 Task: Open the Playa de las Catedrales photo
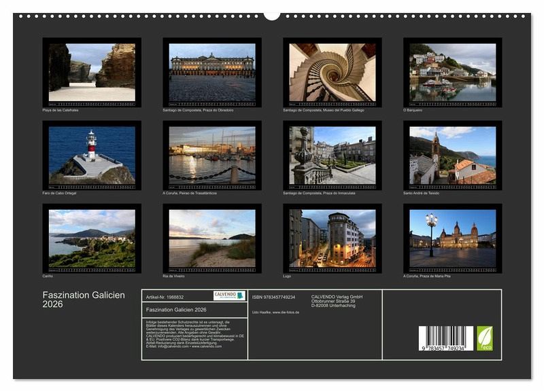point(92,72)
